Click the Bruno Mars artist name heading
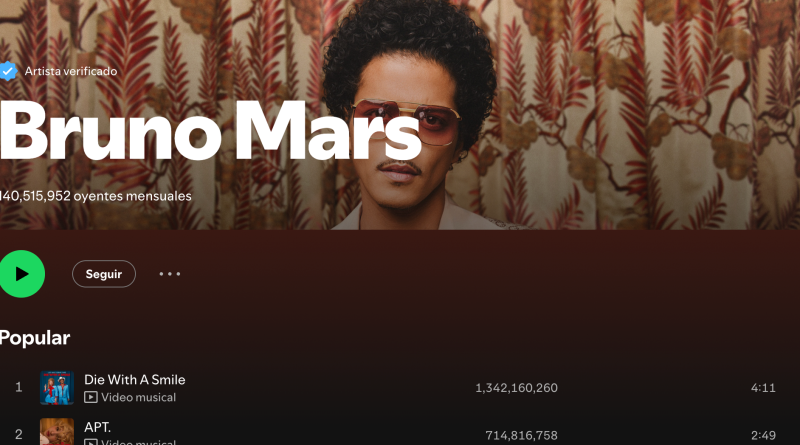The image size is (800, 445). click(x=211, y=131)
